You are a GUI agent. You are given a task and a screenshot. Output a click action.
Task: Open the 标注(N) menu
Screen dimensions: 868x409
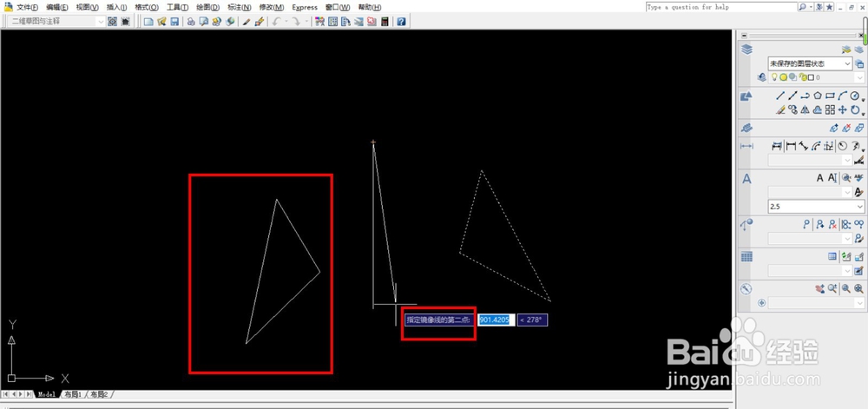[x=240, y=7]
